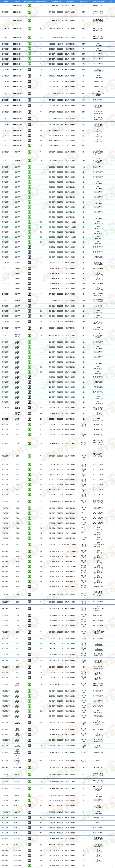Select '306 Furgon / kombi' model cell in XUD9 row
The width and height of the screenshot is (115, 868).
coord(17,760)
